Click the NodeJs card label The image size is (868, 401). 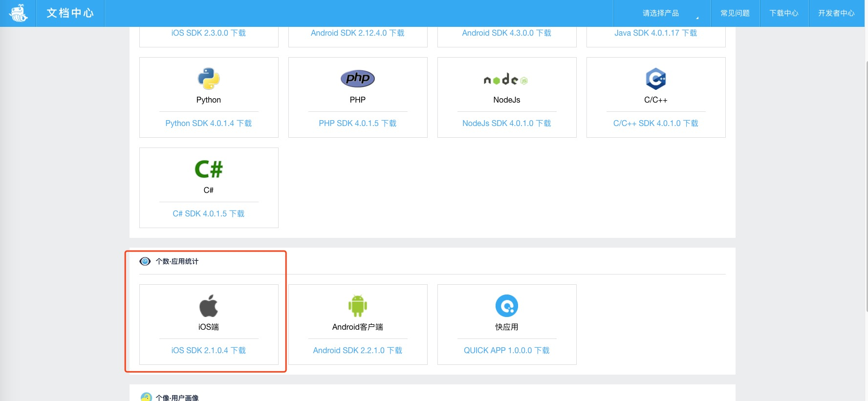(507, 100)
